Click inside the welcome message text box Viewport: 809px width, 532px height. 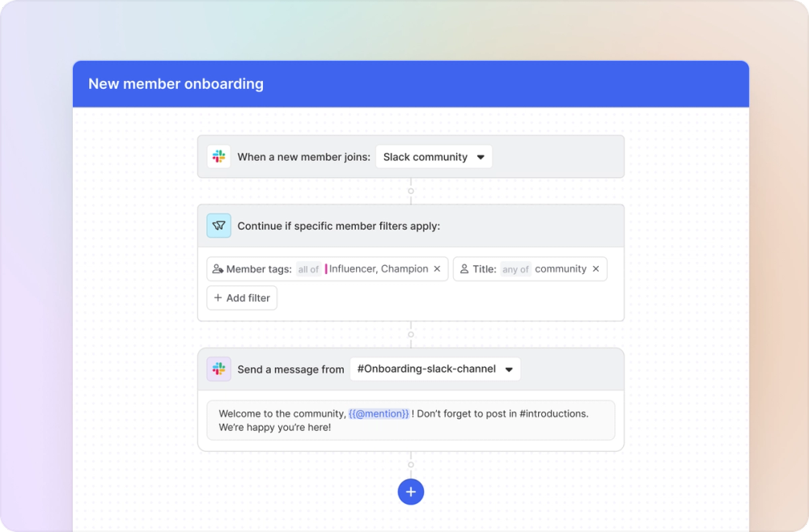411,420
